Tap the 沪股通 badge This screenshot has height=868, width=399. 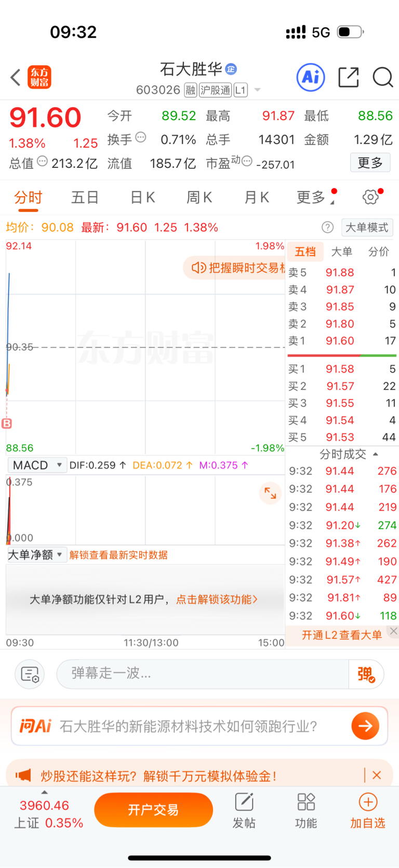click(215, 90)
